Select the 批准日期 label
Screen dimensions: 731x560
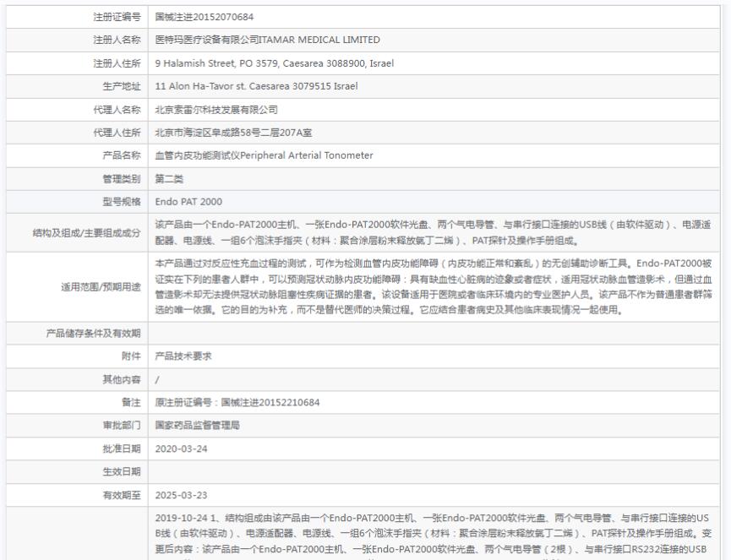121,449
